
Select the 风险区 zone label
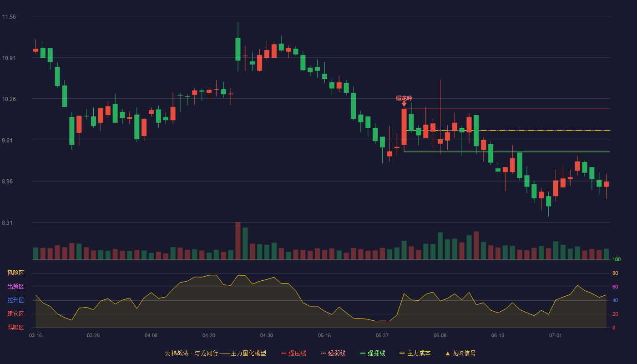15,273
